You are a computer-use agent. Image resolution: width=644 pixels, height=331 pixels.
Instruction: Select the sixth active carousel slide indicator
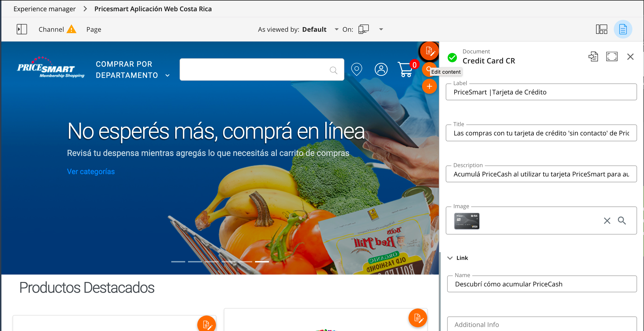pyautogui.click(x=262, y=262)
